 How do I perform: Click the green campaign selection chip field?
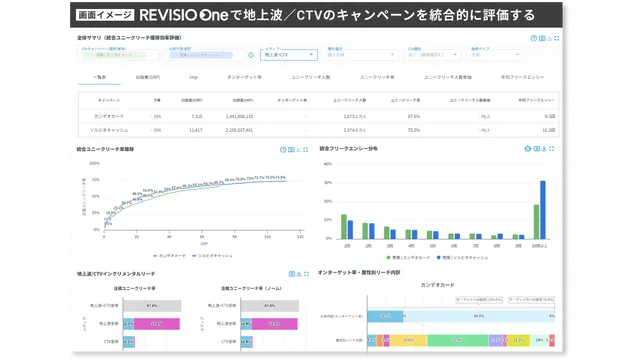(x=118, y=55)
